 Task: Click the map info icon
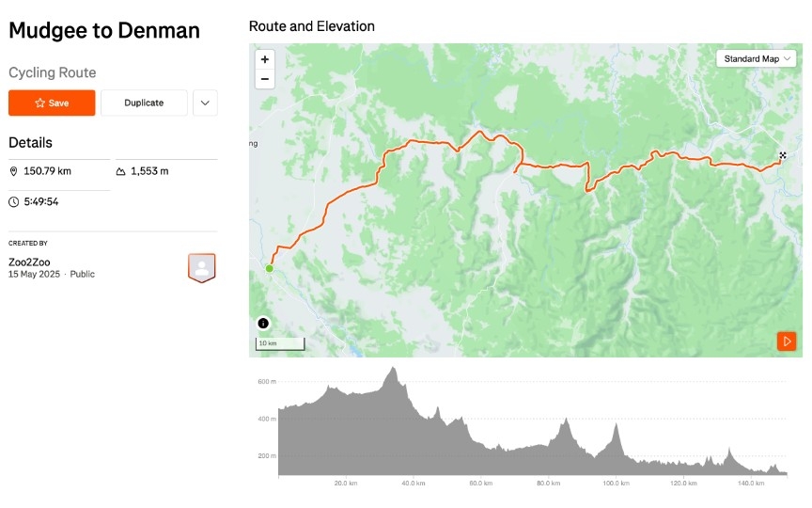coord(263,324)
